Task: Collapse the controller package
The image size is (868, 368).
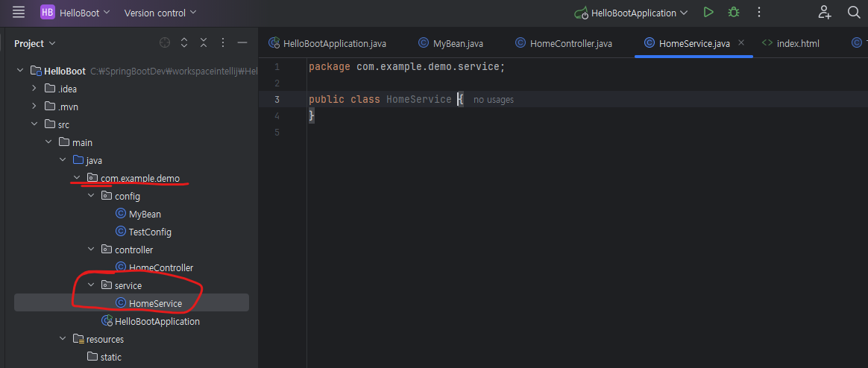Action: point(91,250)
